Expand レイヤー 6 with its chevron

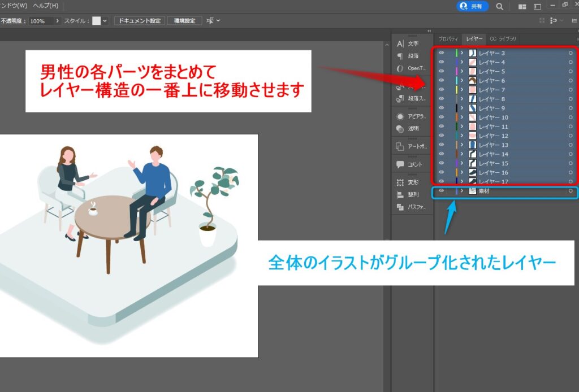(x=462, y=81)
